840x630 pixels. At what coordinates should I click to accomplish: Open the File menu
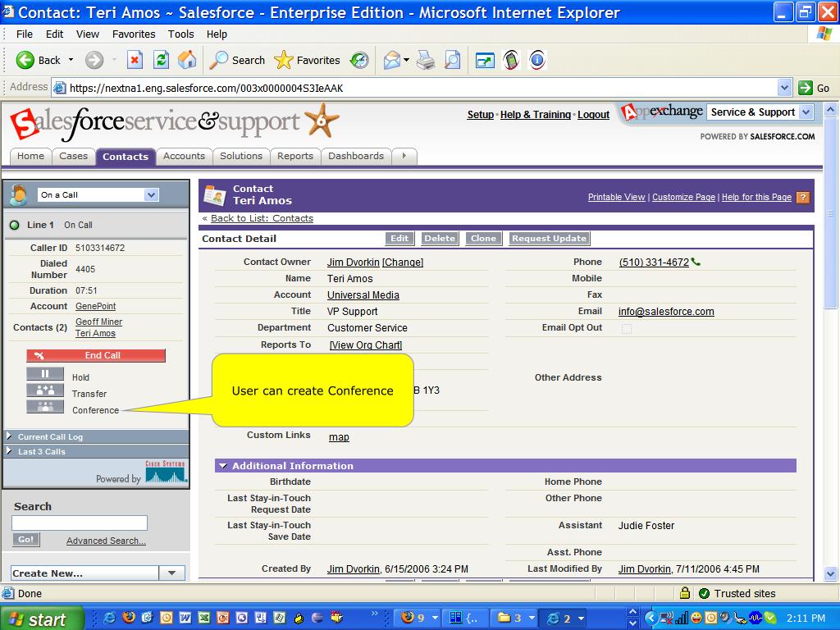click(x=24, y=34)
